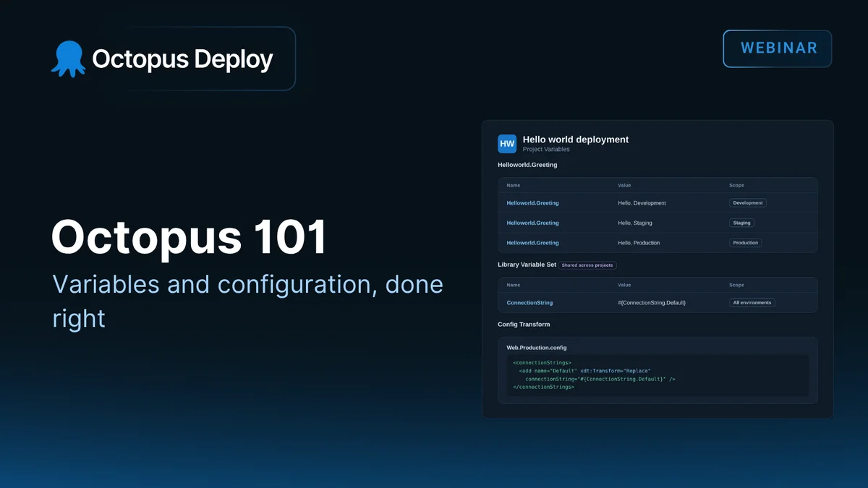This screenshot has height=488, width=868.
Task: Click the code line with xdt:Transform="Replace"
Action: pyautogui.click(x=584, y=371)
